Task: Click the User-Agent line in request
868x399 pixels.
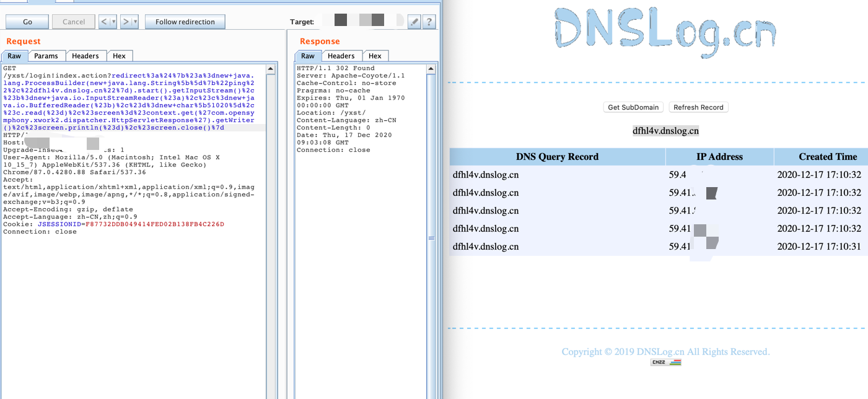Action: [112, 165]
